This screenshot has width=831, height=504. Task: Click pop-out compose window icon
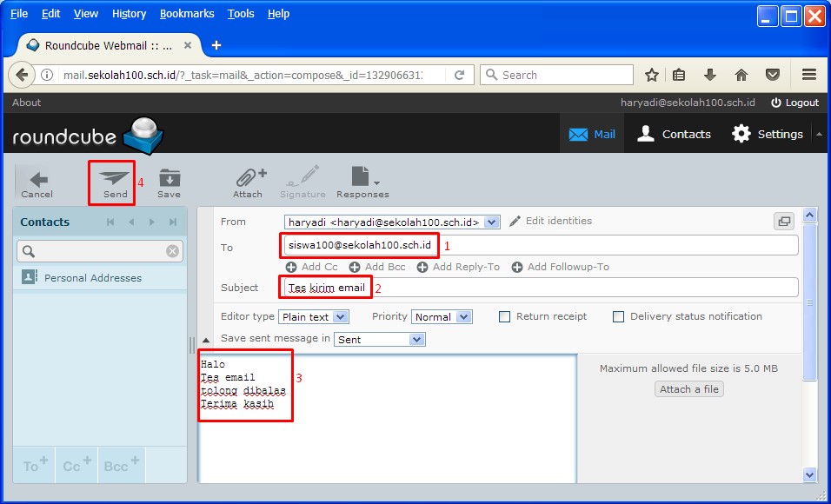tap(783, 222)
